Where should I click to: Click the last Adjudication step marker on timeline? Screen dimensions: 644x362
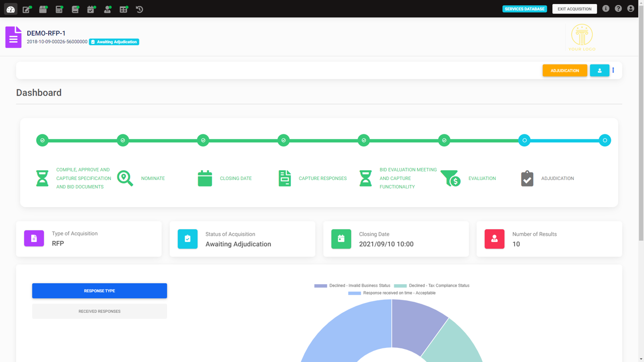tap(605, 140)
